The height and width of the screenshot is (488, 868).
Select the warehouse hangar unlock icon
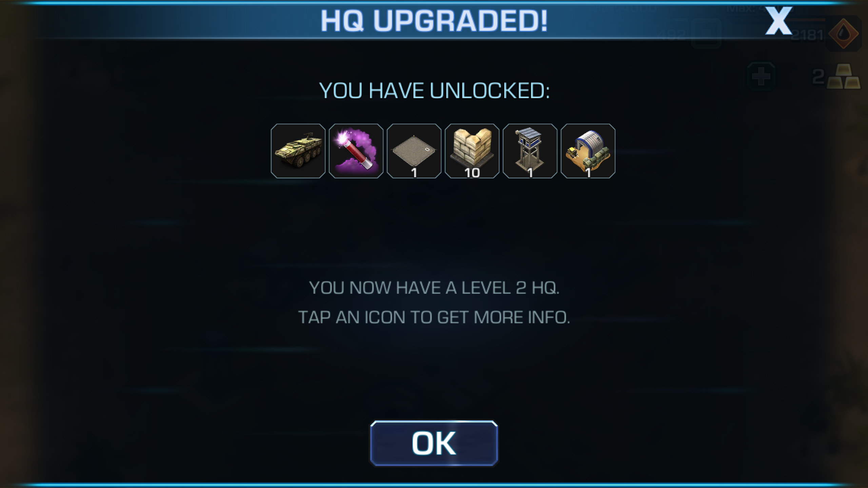pos(588,151)
